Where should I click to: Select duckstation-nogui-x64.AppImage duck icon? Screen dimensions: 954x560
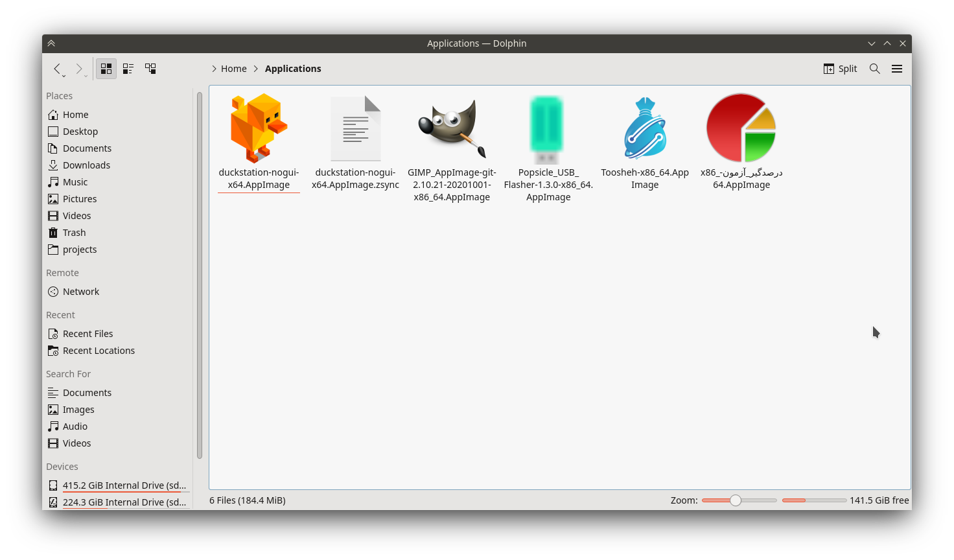[259, 128]
